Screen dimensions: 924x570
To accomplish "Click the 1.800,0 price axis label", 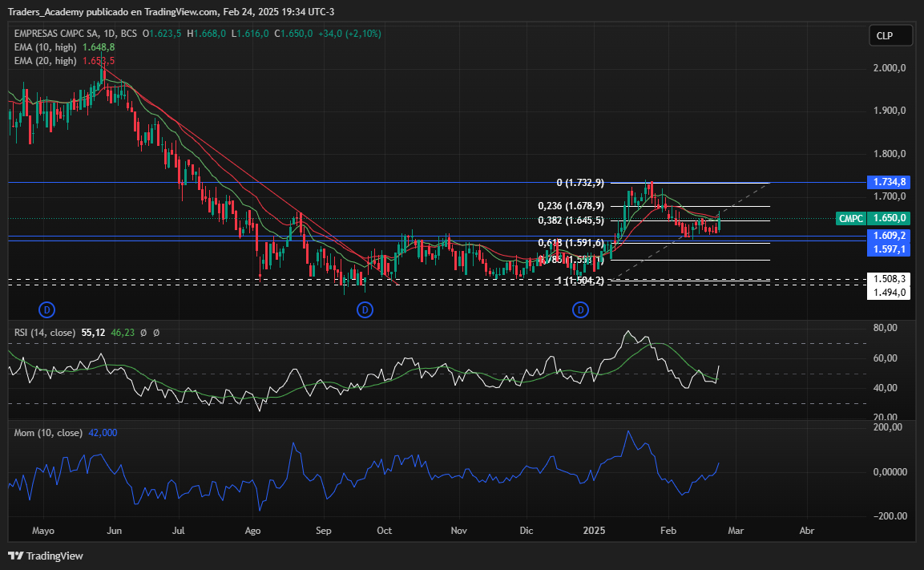I will click(890, 154).
